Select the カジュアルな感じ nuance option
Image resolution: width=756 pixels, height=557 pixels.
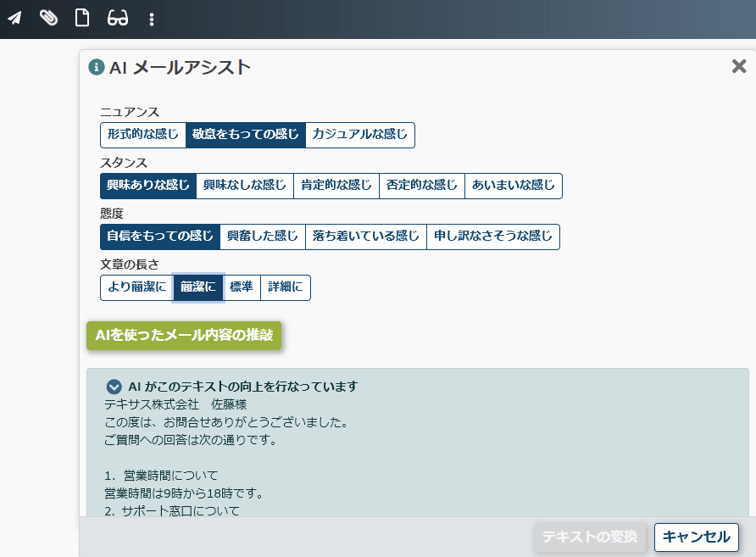pos(359,135)
